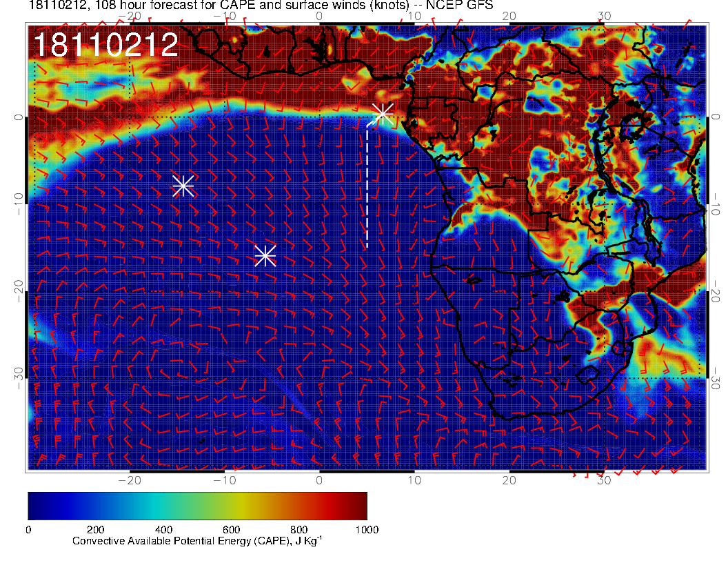Click the large white 18110212 date stamp
Screen dimensions: 728x563
tap(106, 45)
